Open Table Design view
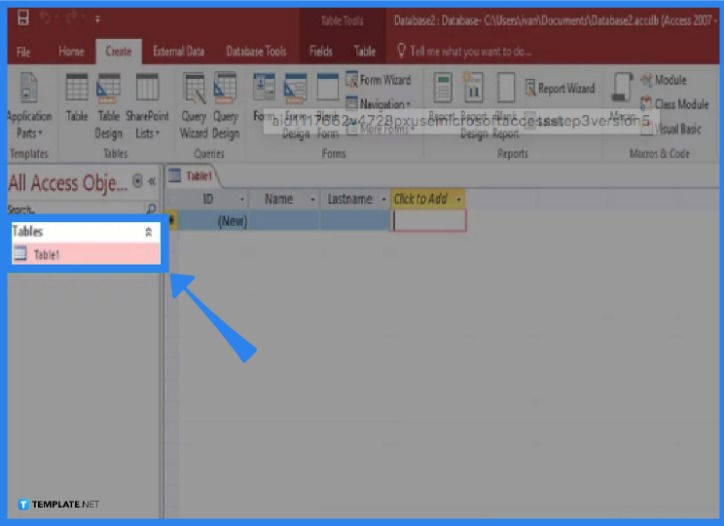 click(108, 100)
